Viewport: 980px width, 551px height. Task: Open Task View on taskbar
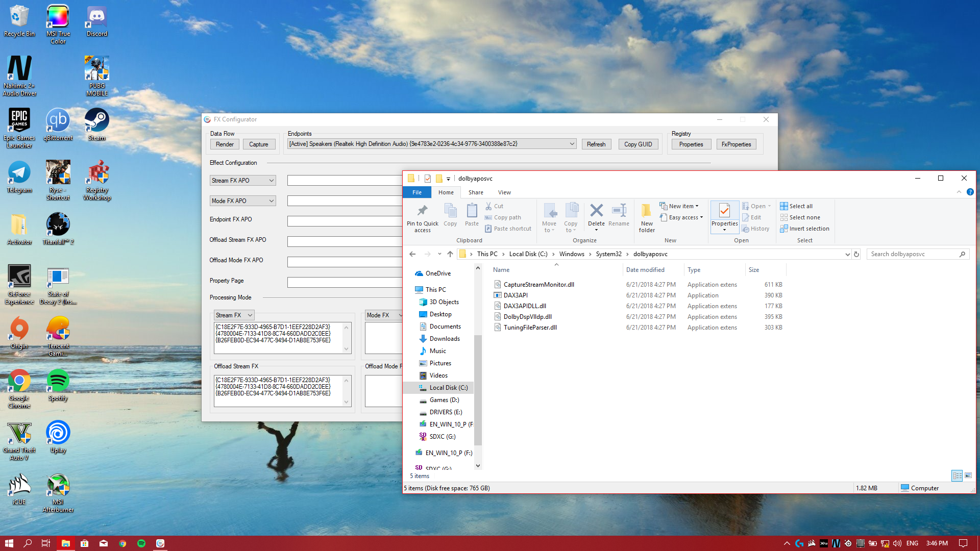coord(46,543)
